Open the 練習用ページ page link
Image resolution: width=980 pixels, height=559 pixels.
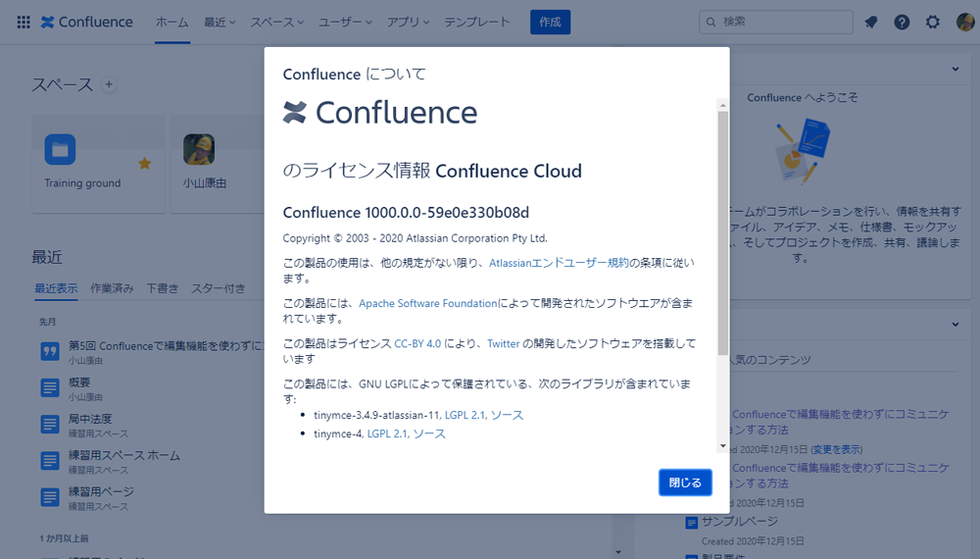tap(101, 491)
